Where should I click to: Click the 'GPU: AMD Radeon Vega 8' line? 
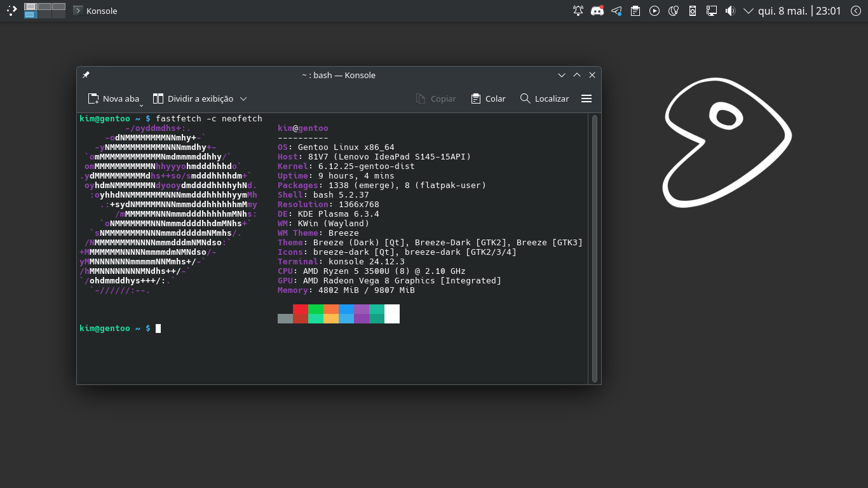coord(390,281)
